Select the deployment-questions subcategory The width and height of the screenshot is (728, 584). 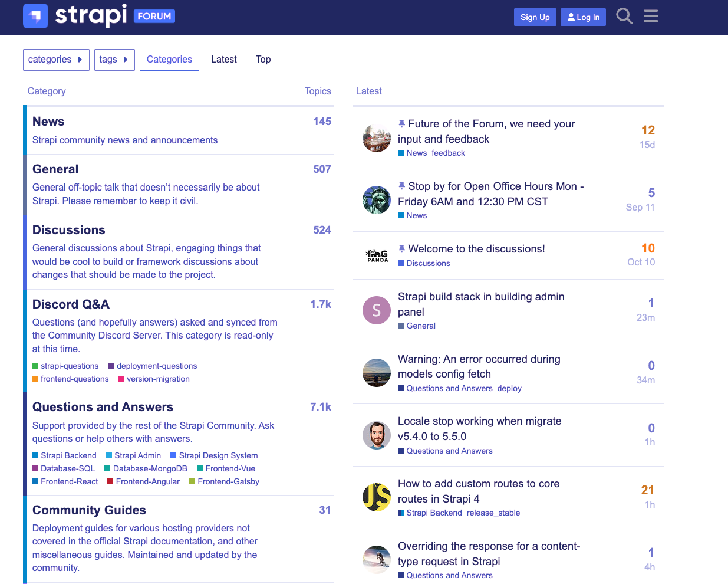pyautogui.click(x=153, y=366)
